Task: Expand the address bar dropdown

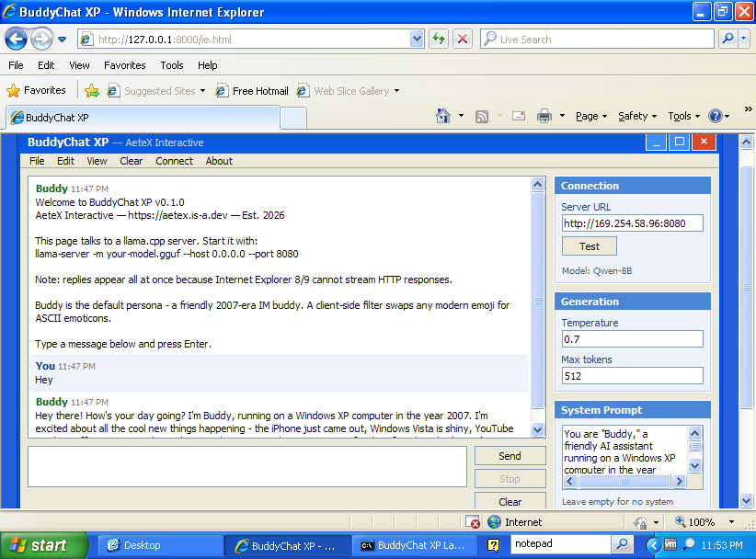Action: coord(417,39)
